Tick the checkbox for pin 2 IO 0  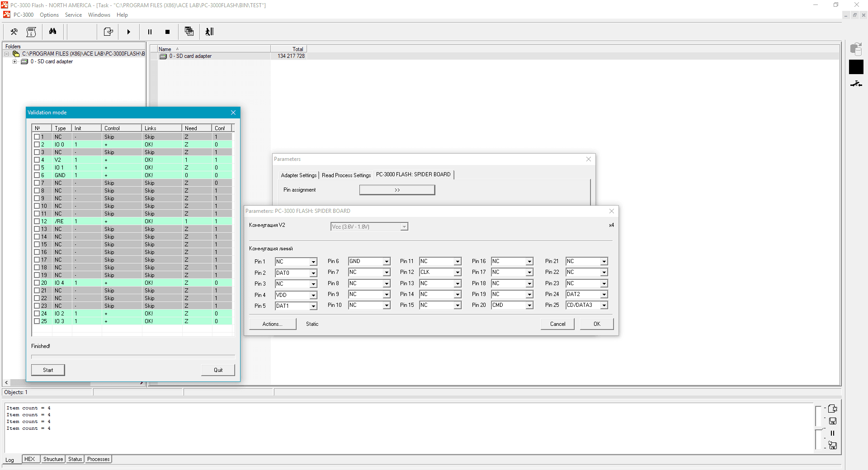(37, 144)
